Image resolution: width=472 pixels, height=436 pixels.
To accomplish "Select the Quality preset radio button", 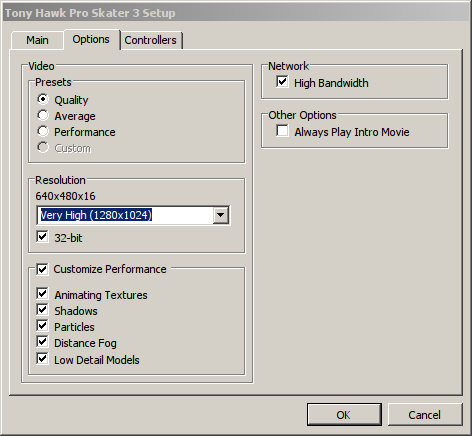I will coord(43,99).
